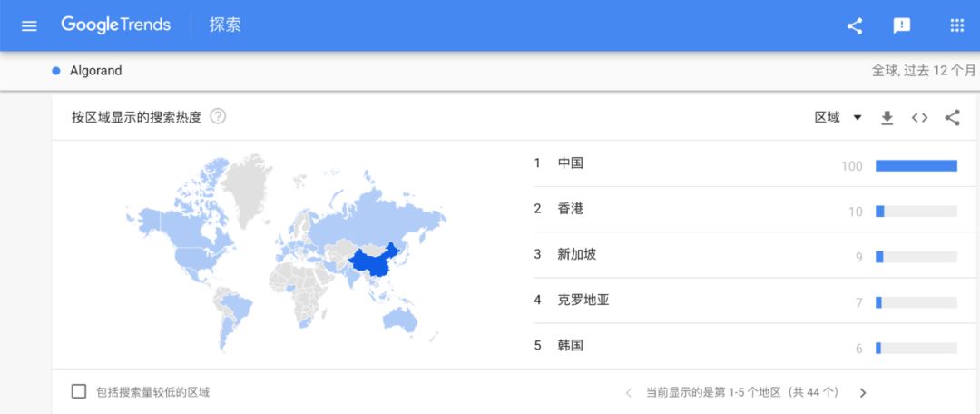This screenshot has height=414, width=980.
Task: Share the region interest card
Action: pyautogui.click(x=952, y=117)
